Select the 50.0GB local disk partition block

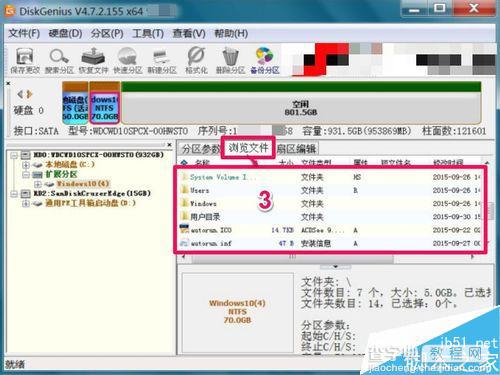75,102
